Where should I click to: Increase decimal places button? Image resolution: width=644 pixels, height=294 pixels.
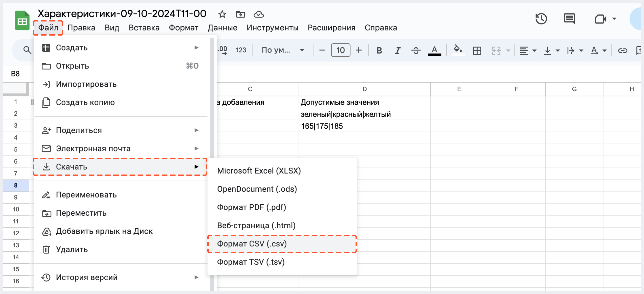(x=222, y=50)
